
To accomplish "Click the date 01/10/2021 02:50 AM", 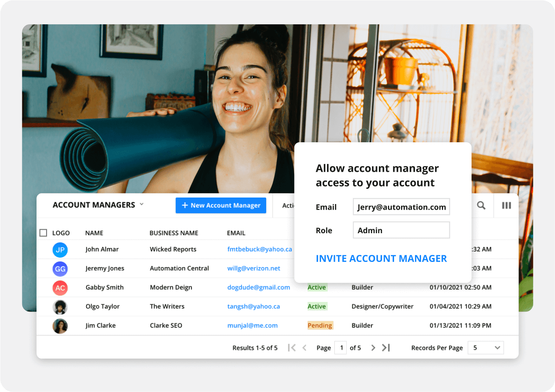I will 461,288.
